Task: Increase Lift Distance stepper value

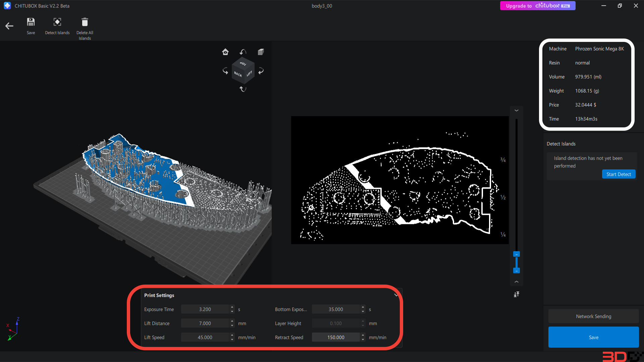Action: click(232, 321)
